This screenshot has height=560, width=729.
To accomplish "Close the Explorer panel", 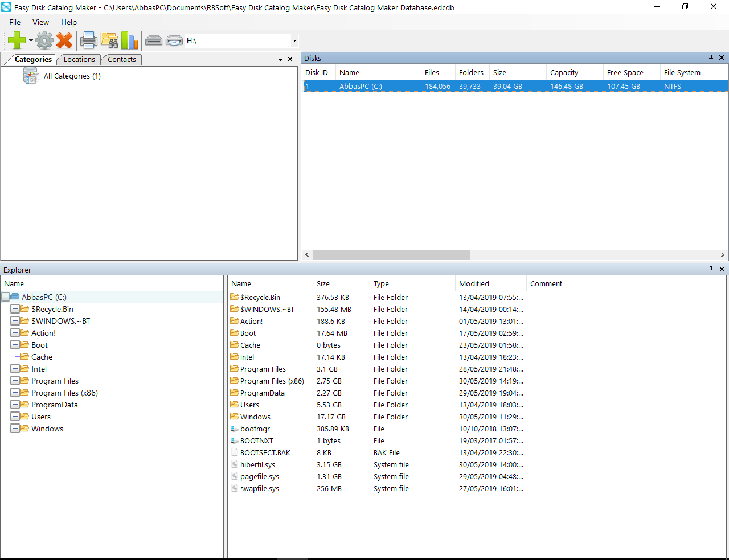I will [722, 269].
